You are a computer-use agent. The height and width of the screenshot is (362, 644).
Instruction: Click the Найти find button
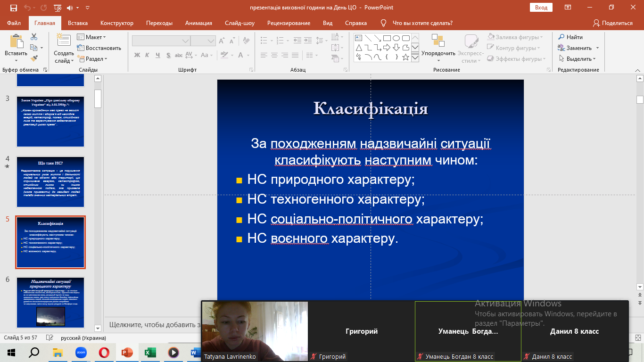pos(570,37)
